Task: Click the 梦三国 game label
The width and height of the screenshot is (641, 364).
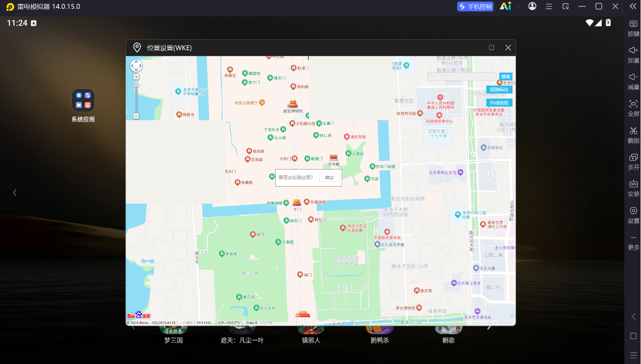Action: pos(174,340)
